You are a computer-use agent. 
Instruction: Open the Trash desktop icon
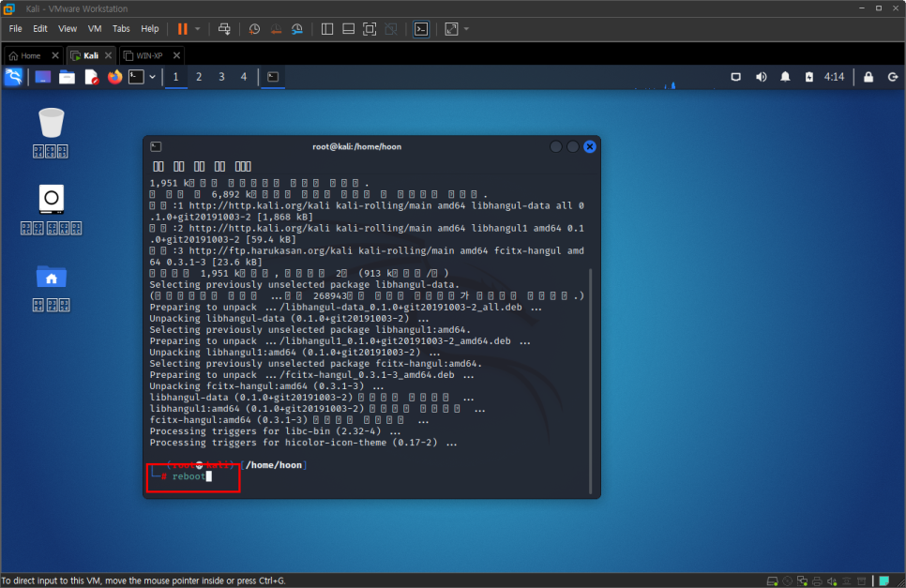click(x=51, y=132)
